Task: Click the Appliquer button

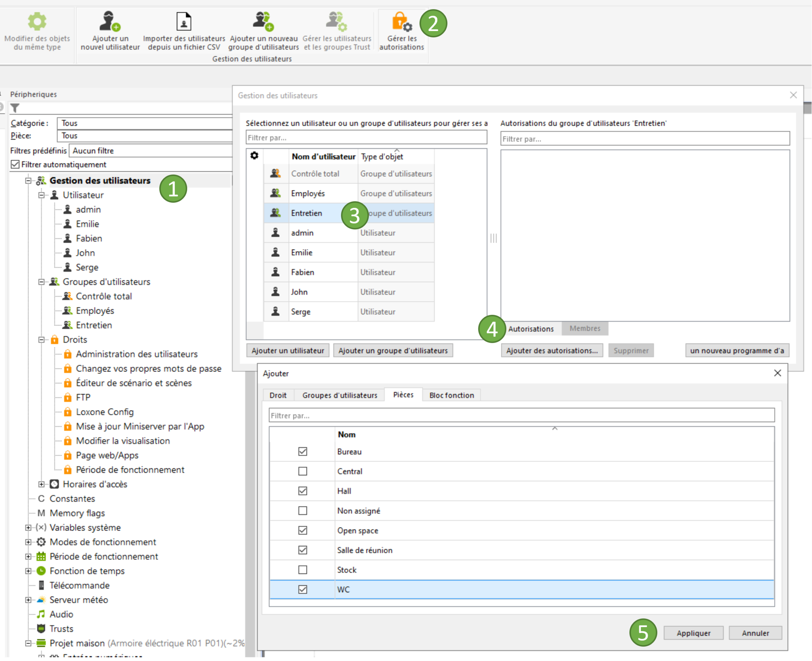Action: [x=693, y=633]
